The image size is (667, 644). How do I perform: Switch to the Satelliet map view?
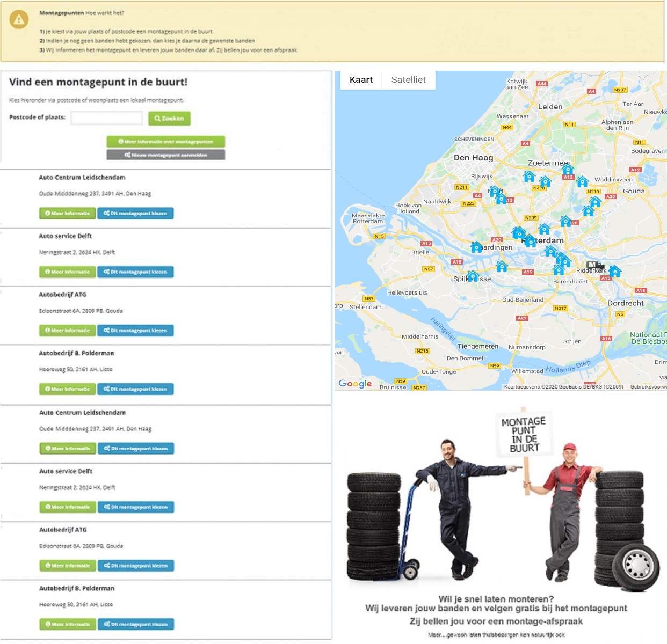tap(408, 80)
